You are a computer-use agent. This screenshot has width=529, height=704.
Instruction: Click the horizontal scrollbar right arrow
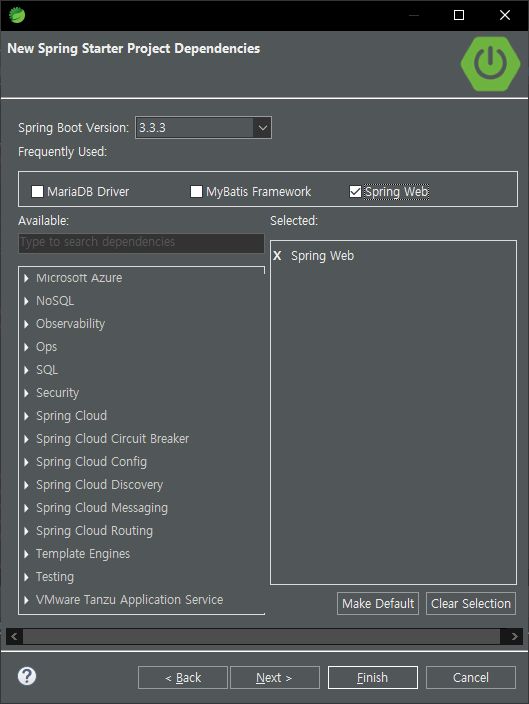(514, 636)
